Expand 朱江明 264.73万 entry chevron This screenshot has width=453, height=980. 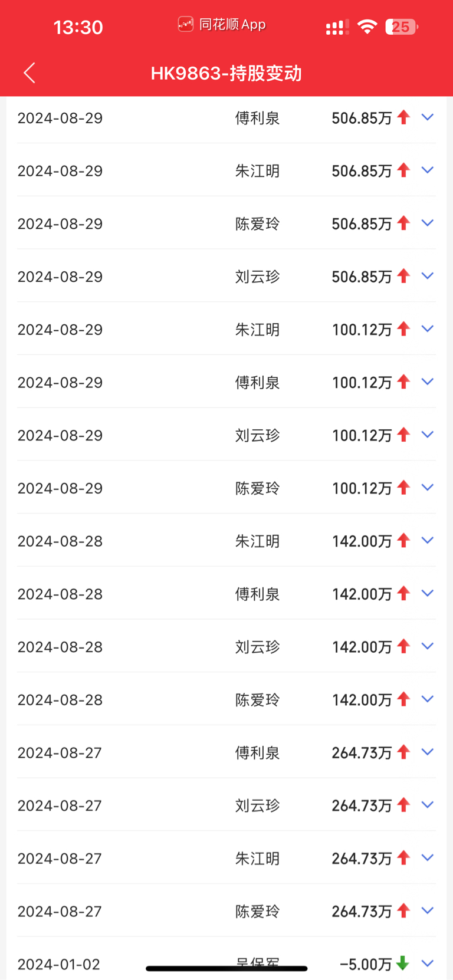(428, 858)
